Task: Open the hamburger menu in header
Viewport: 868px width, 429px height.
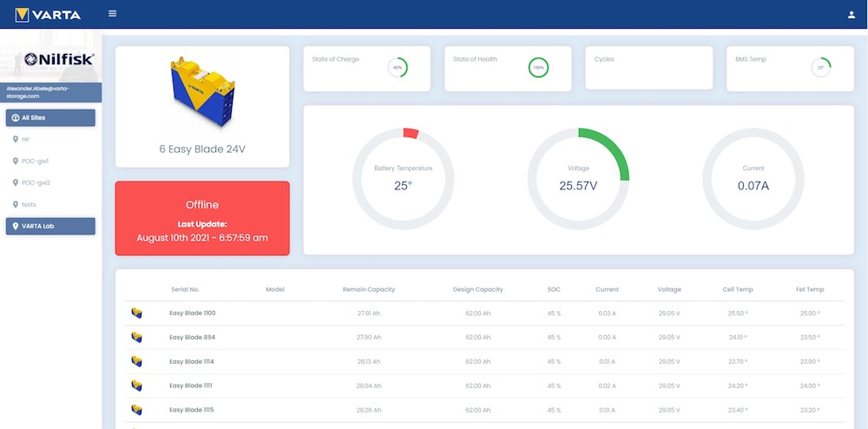Action: click(x=113, y=14)
